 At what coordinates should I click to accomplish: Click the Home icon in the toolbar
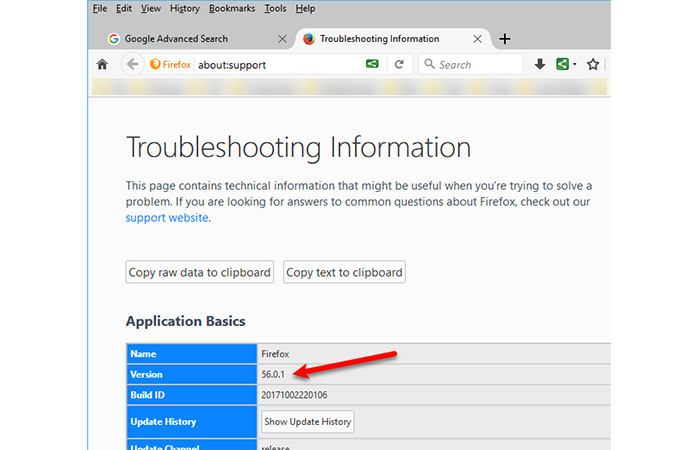click(x=102, y=64)
